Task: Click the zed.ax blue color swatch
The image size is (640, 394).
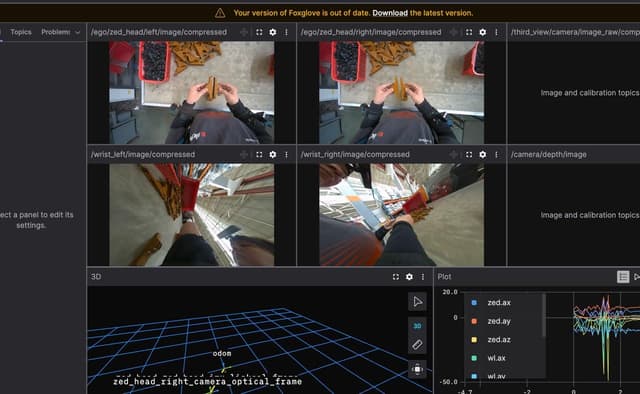Action: pyautogui.click(x=474, y=303)
